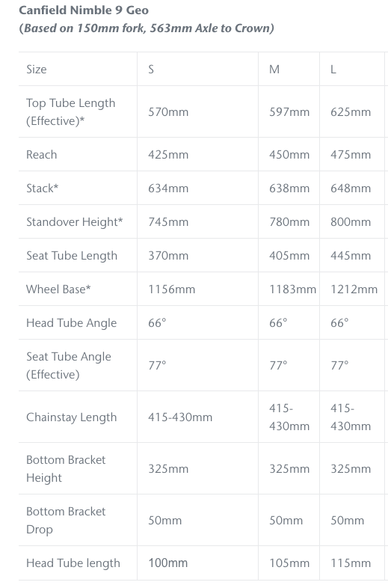Click the 425mm Reach value
Viewport: 388px width, 588px height.
pyautogui.click(x=168, y=155)
